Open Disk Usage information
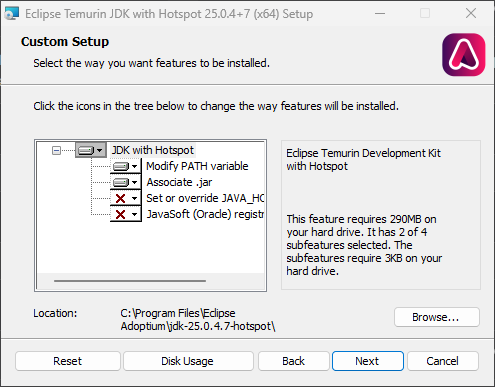The height and width of the screenshot is (387, 495). (188, 361)
